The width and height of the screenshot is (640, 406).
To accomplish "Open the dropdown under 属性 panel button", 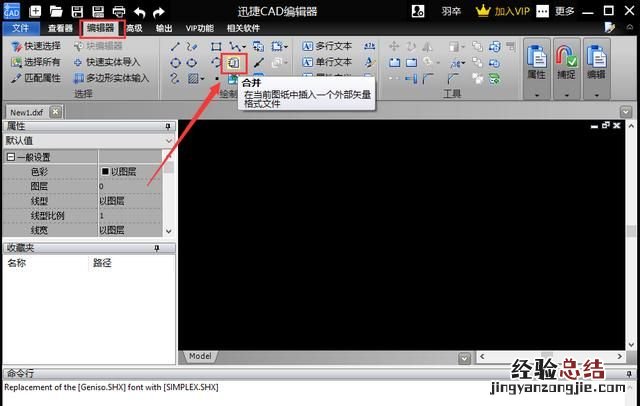I will point(537,95).
